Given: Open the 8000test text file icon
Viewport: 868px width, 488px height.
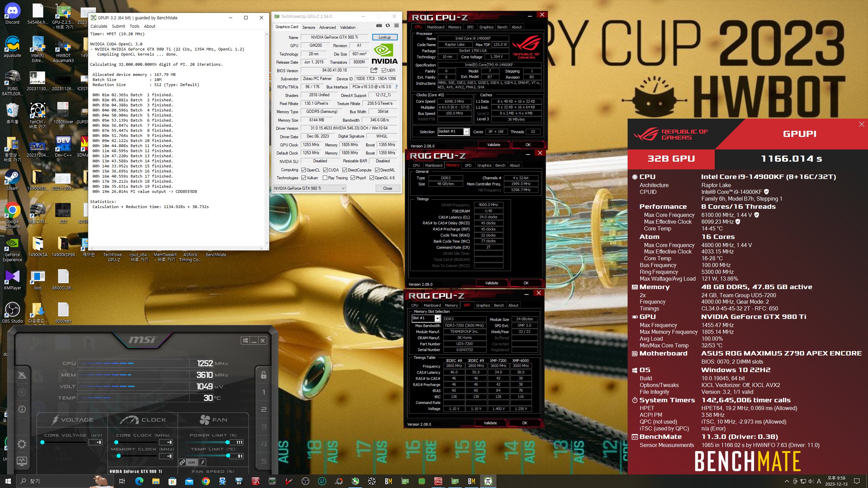Looking at the screenshot, I should click(63, 312).
